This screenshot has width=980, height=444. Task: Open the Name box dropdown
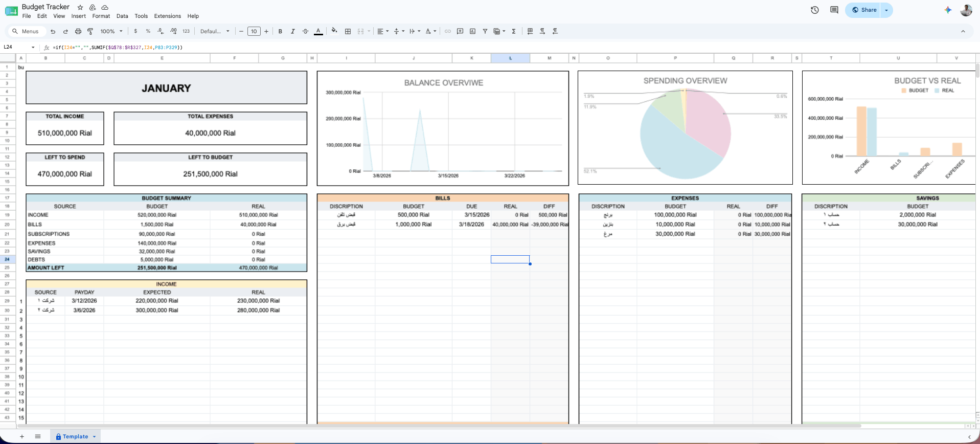click(x=33, y=47)
